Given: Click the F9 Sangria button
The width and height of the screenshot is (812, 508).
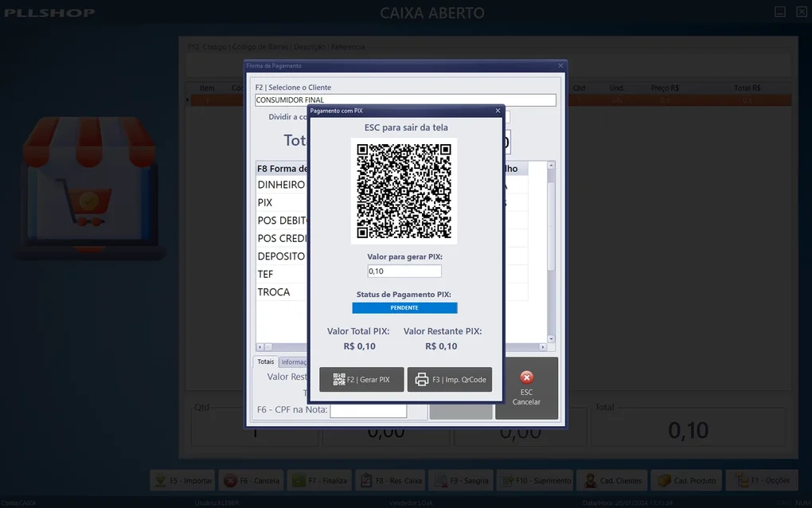Looking at the screenshot, I should (461, 481).
